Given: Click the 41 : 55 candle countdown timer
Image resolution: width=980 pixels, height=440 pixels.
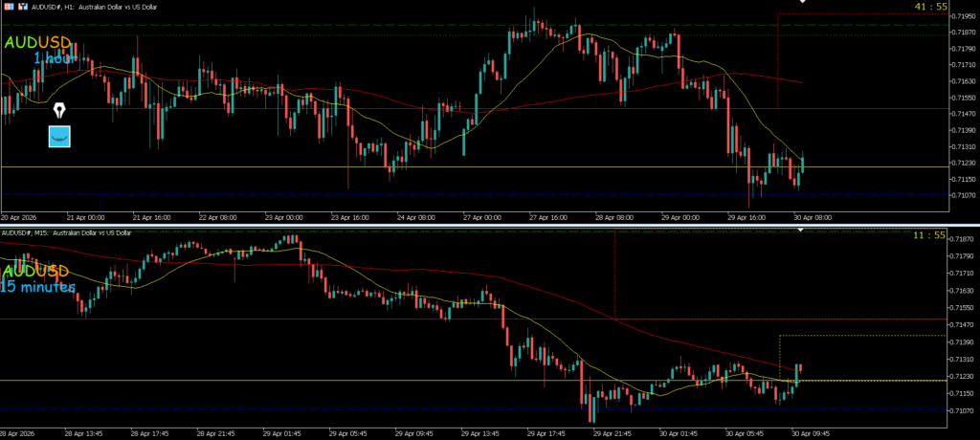Looking at the screenshot, I should click(931, 7).
